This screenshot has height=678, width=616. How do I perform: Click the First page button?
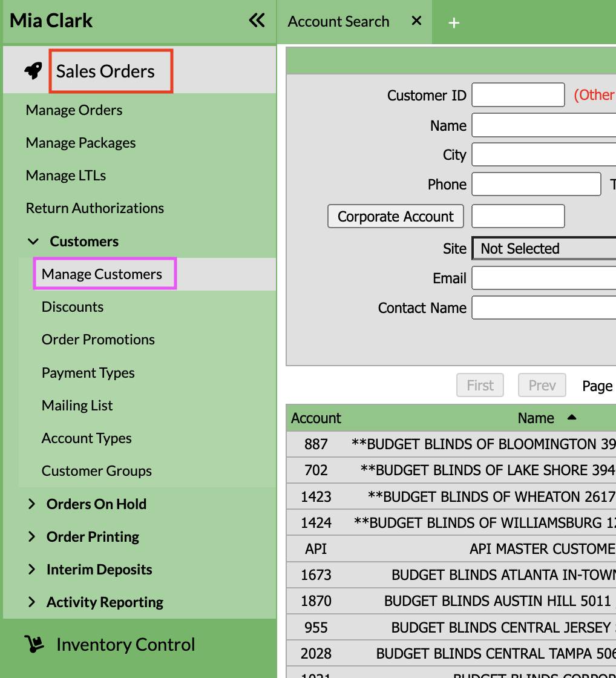pyautogui.click(x=480, y=385)
